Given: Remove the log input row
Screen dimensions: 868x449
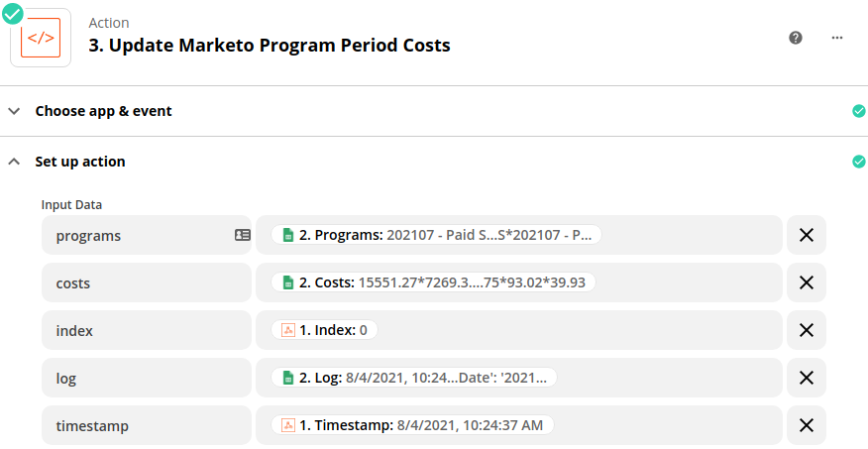Looking at the screenshot, I should [x=807, y=378].
